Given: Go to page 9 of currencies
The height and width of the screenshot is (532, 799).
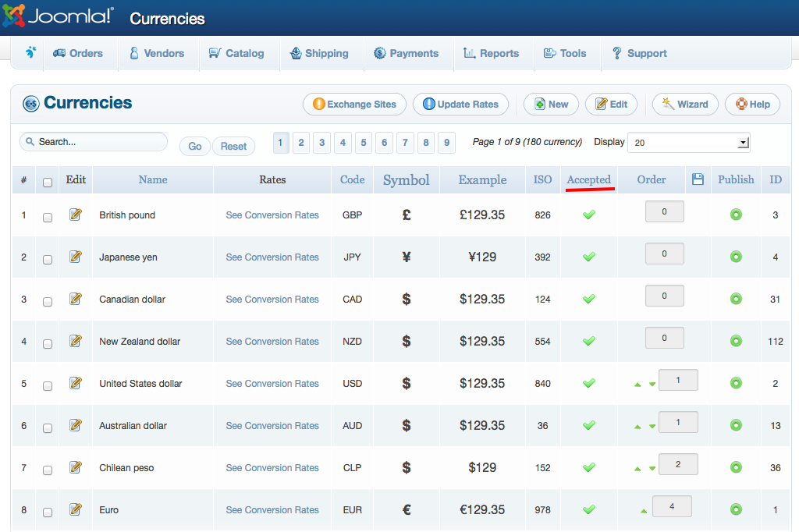Looking at the screenshot, I should 446,143.
